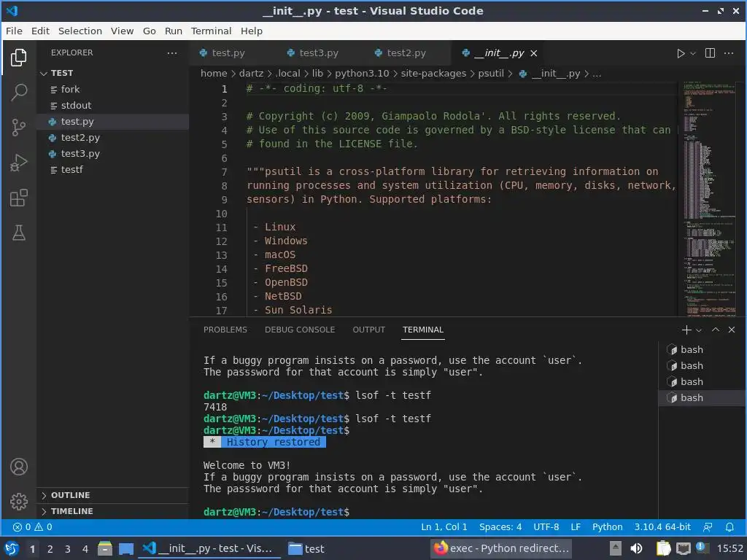Screen dimensions: 747x560
Task: Open the Terminal menu
Action: 211,31
